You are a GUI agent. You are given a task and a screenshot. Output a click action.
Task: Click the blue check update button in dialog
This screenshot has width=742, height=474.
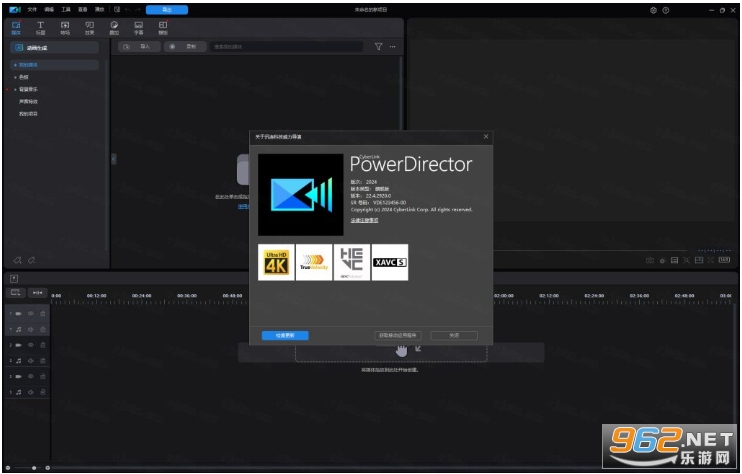pos(285,335)
